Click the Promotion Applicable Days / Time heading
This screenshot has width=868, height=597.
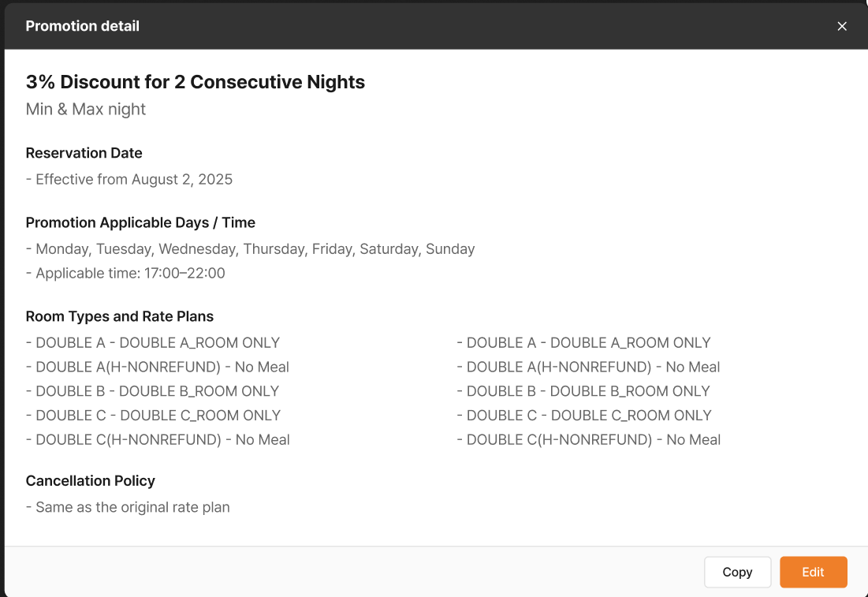click(x=140, y=222)
